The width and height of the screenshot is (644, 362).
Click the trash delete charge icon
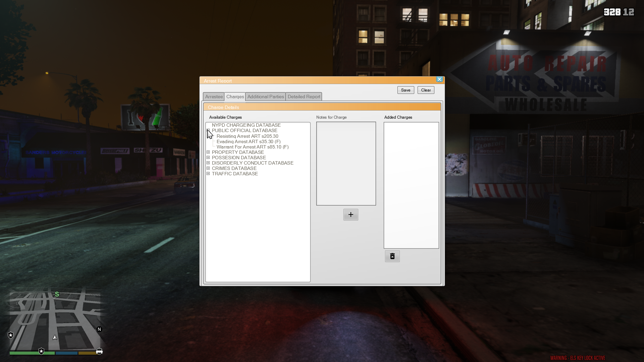pyautogui.click(x=392, y=256)
